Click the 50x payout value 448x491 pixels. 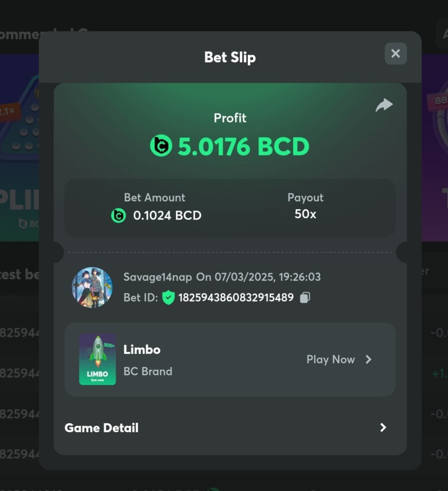[x=305, y=214]
